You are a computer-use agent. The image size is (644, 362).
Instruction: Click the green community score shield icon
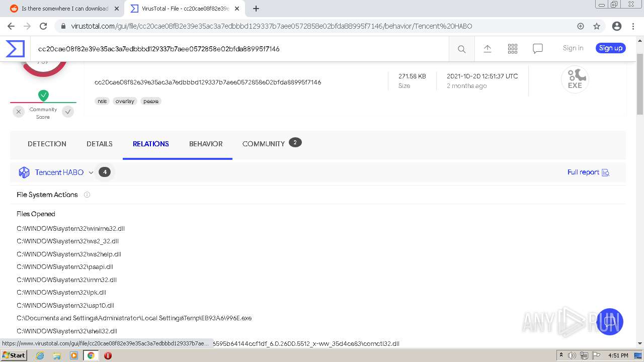[x=43, y=95]
